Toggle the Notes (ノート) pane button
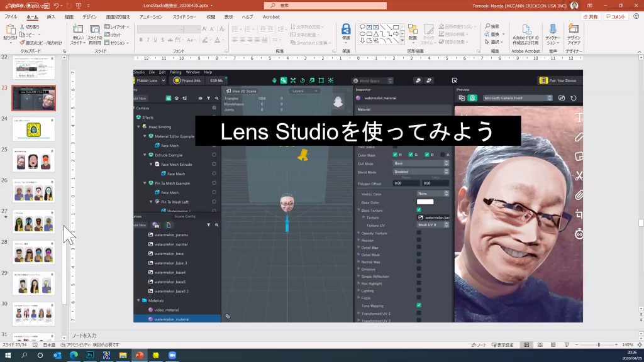Screen dimensions: 644x362 [x=479, y=345]
